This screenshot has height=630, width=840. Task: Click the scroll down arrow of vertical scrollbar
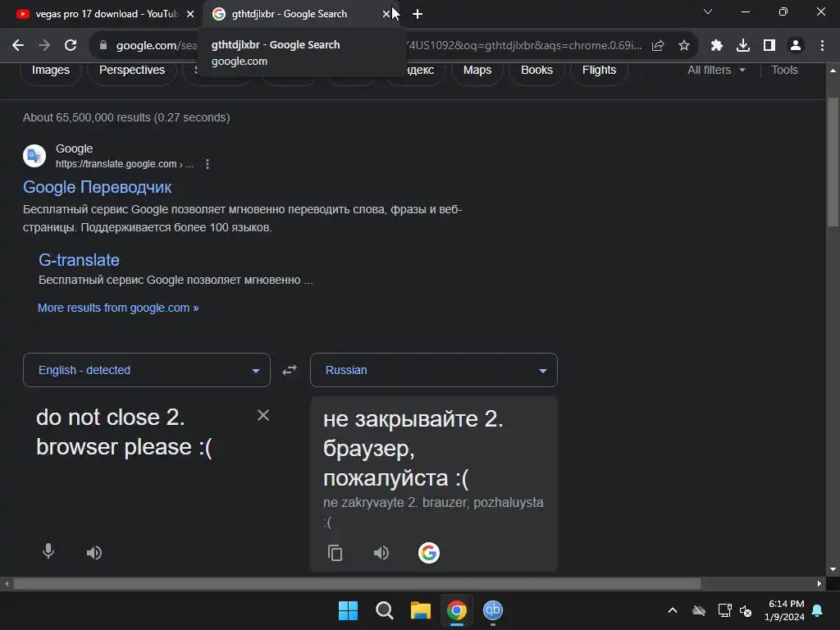point(833,569)
